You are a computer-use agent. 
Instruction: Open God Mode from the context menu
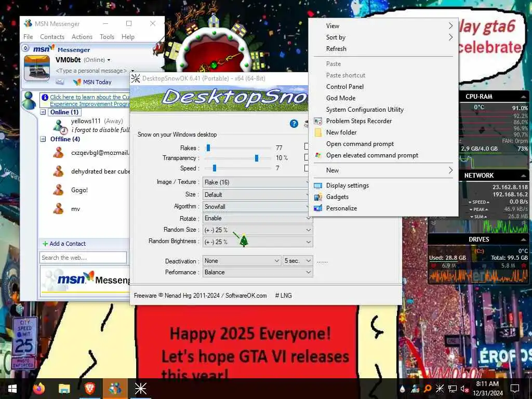point(383,98)
